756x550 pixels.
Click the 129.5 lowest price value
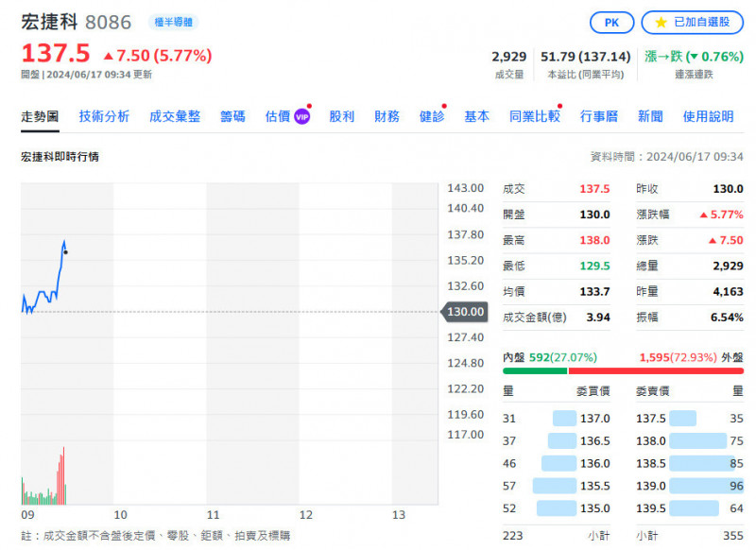[594, 266]
